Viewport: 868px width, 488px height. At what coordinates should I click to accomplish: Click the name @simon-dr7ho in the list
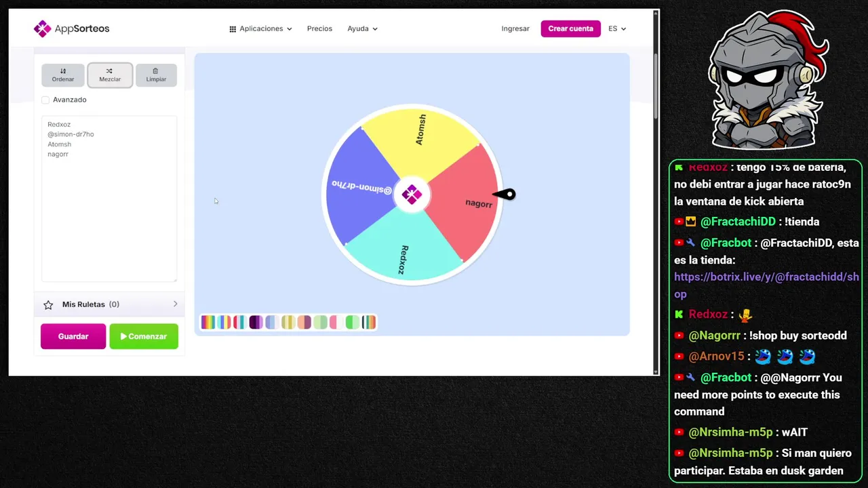71,134
